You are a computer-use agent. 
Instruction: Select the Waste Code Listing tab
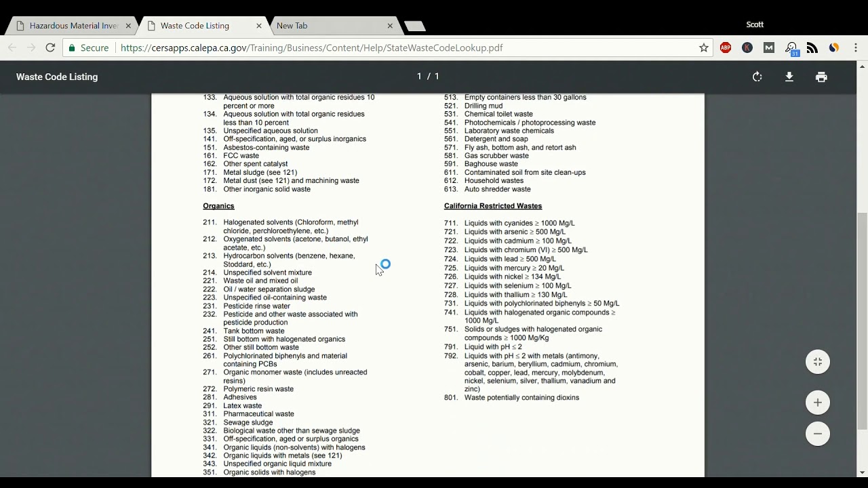point(203,26)
